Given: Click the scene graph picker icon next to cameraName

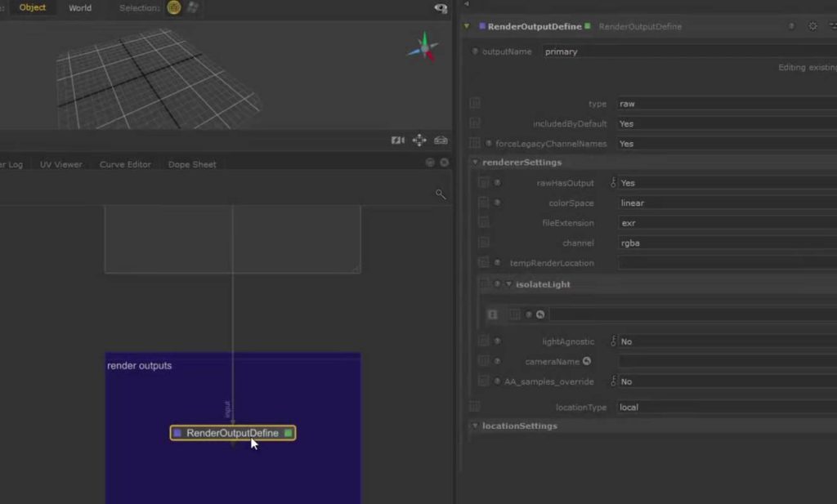Looking at the screenshot, I should tap(586, 361).
